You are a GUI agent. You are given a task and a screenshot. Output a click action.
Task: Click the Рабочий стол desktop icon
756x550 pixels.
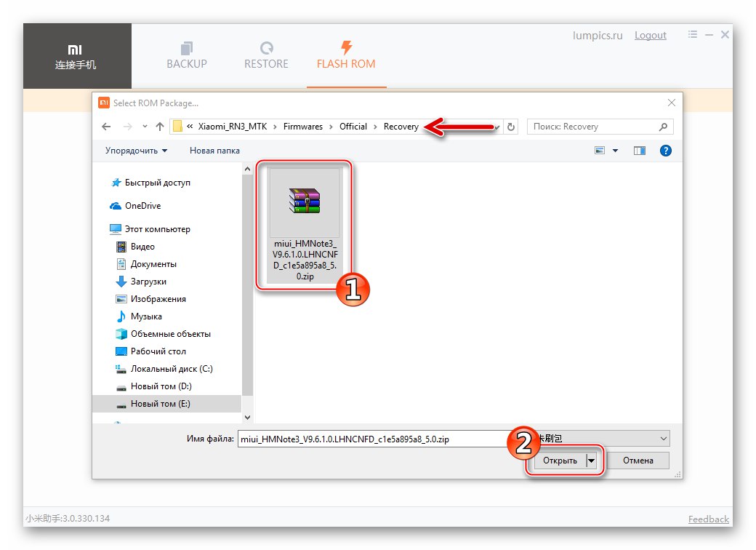point(121,351)
